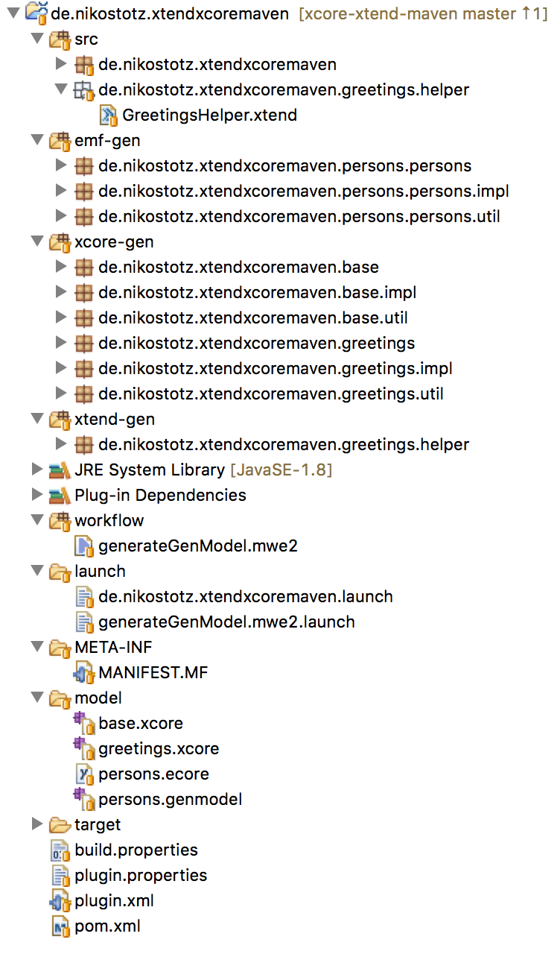Select the de.nikostotz.xtendxcoremaven.base.util package

click(x=252, y=318)
